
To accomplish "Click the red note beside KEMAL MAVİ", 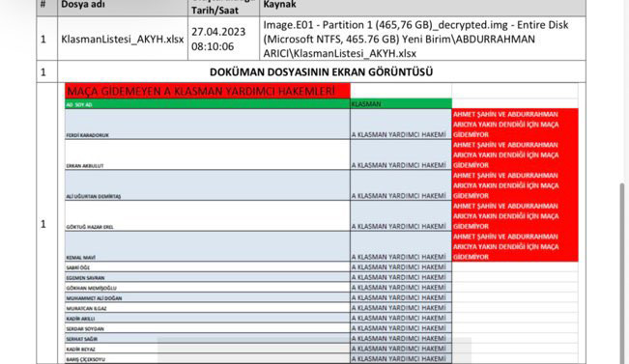I will tap(515, 246).
